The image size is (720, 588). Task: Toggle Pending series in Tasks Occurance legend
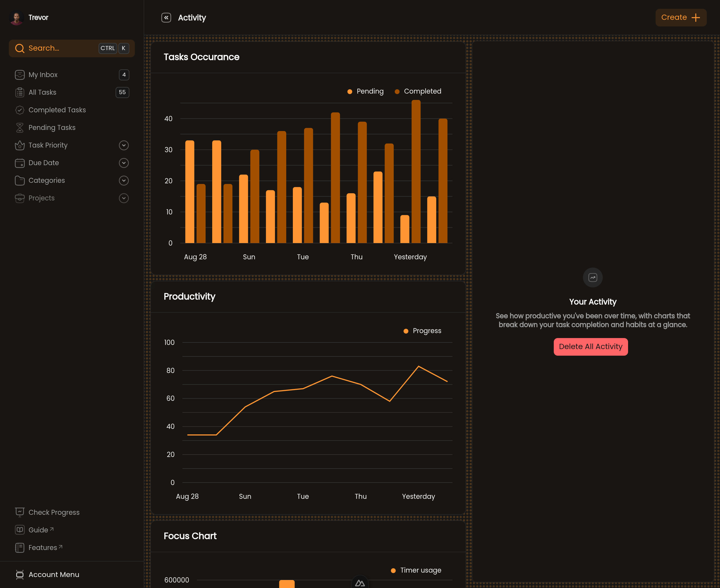pos(366,91)
